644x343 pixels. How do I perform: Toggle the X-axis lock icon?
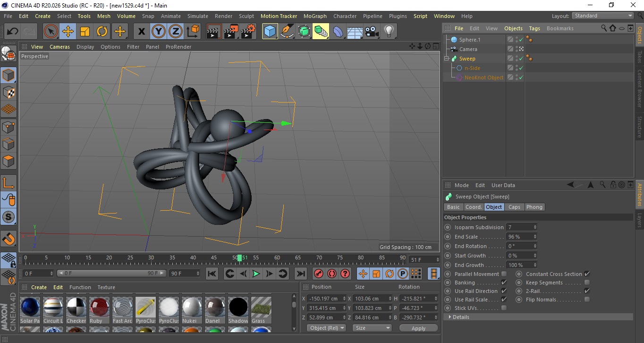(141, 32)
